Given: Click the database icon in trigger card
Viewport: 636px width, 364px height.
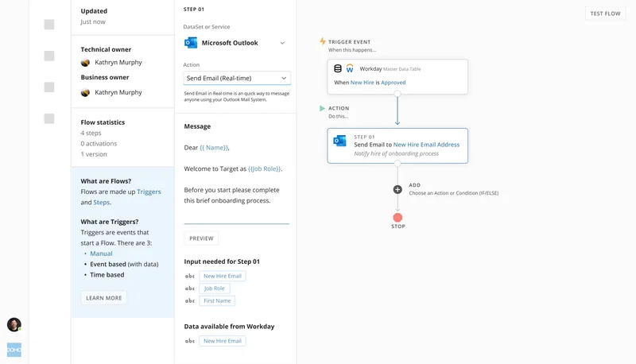Looking at the screenshot, I should click(x=337, y=68).
